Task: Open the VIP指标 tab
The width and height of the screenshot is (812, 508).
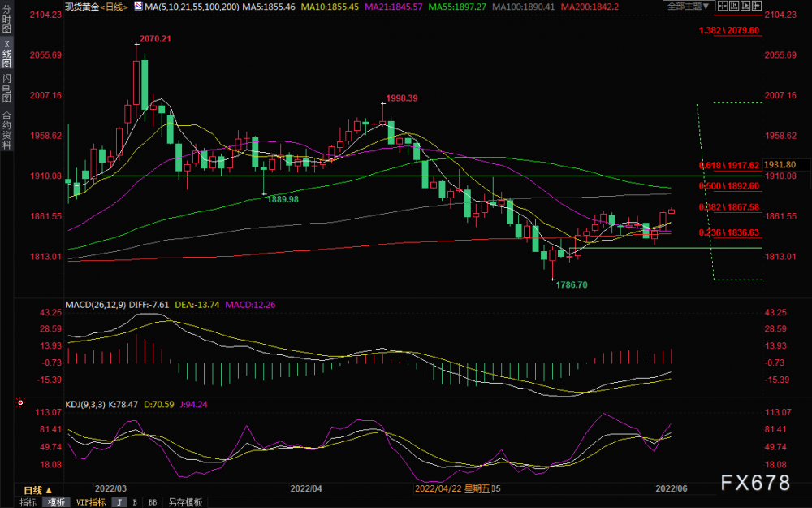Action: coord(91,502)
